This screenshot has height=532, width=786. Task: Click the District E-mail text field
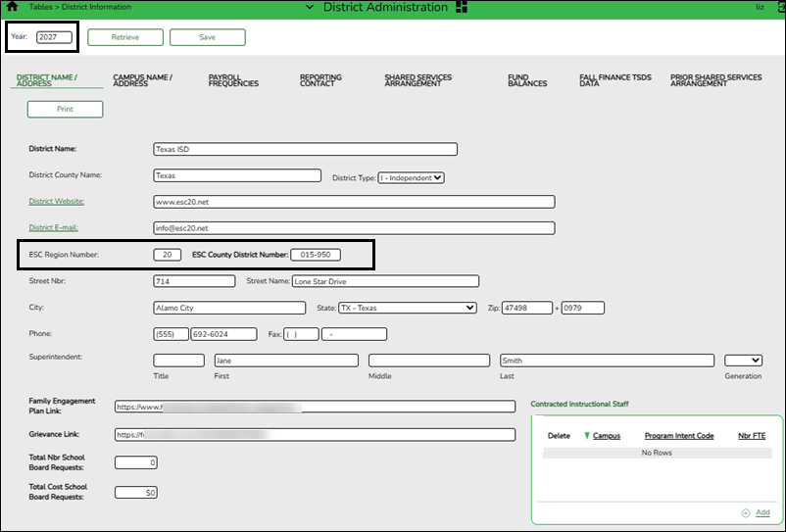click(x=354, y=228)
